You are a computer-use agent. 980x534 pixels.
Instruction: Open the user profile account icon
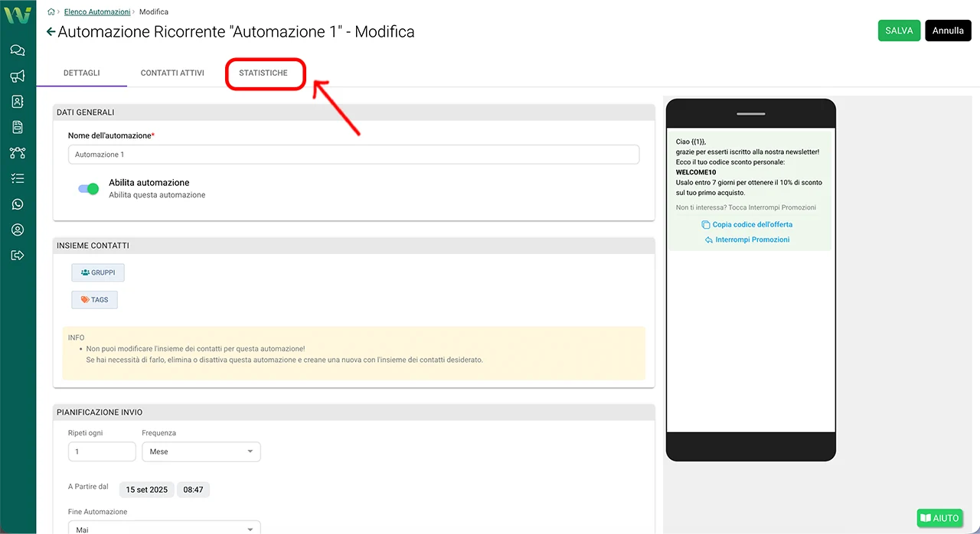17,230
